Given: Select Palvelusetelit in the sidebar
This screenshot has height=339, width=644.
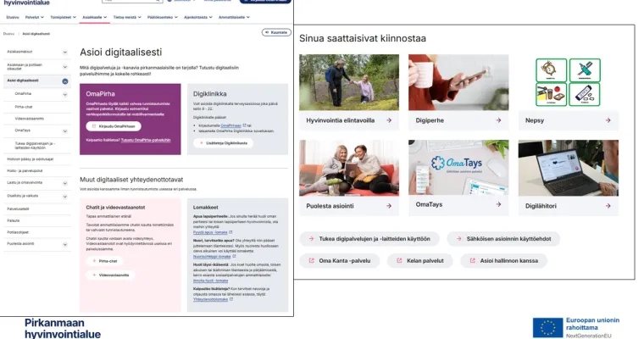Looking at the screenshot, I should click(x=18, y=208).
